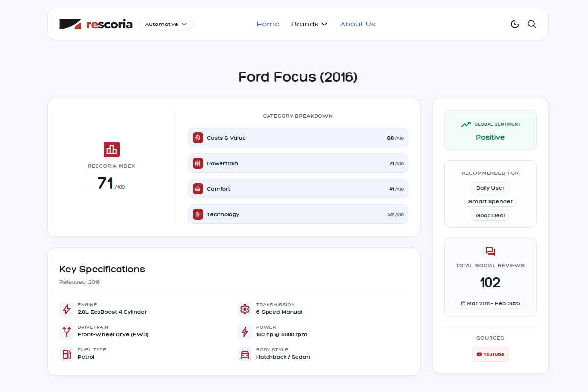Click the Transmission gear icon

coord(245,309)
